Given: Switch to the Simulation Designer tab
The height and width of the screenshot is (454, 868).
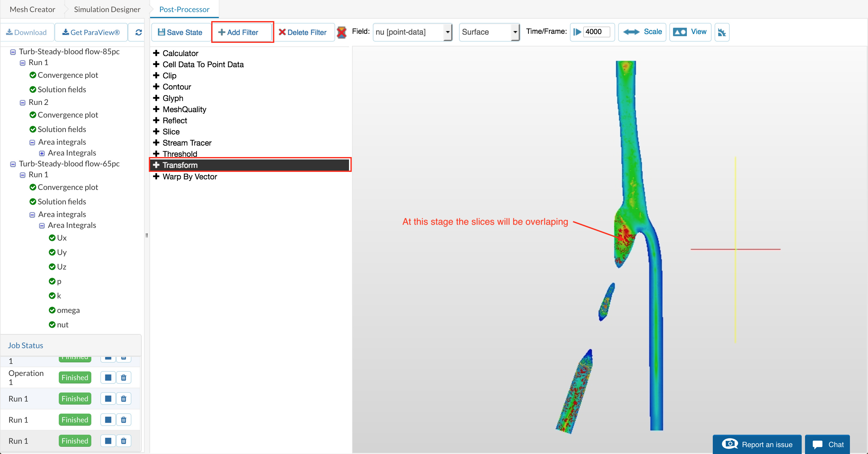Looking at the screenshot, I should (x=107, y=9).
